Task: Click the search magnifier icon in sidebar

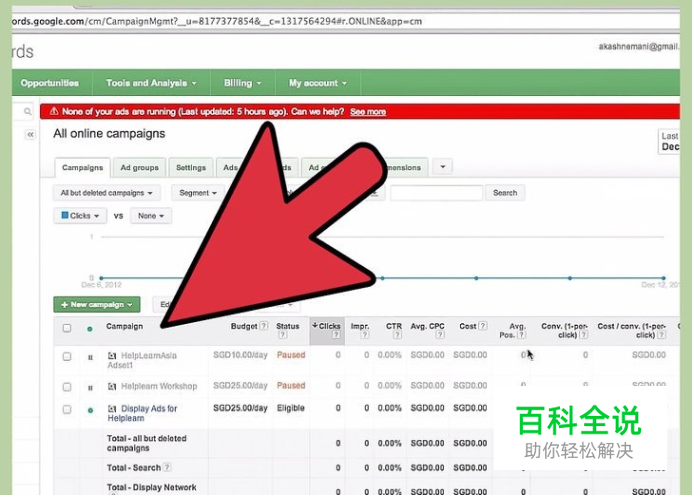Action: click(27, 111)
